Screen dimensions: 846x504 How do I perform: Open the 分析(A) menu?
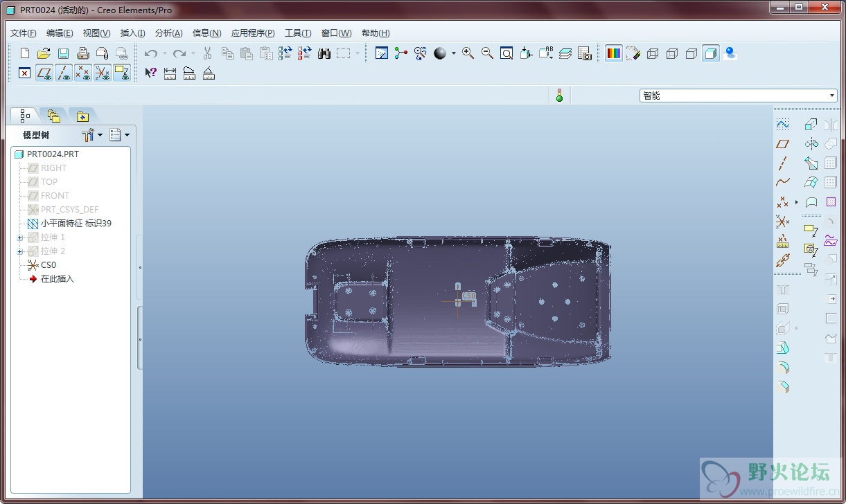coord(168,33)
